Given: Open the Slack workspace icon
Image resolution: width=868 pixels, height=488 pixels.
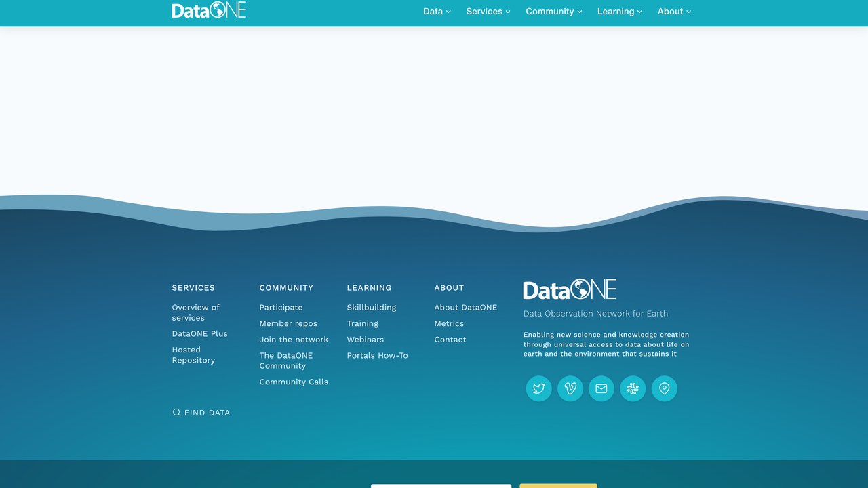Looking at the screenshot, I should click(x=633, y=388).
